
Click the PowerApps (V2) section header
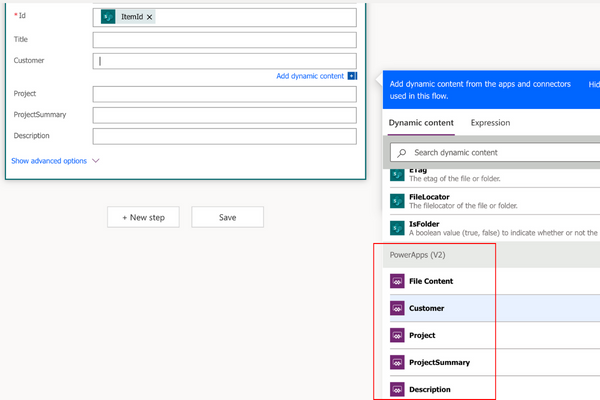492,255
